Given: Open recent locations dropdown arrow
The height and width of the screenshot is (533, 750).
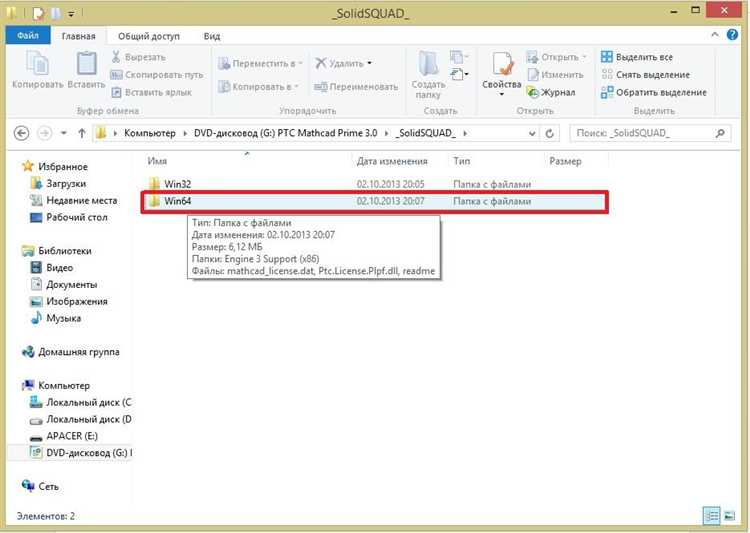Looking at the screenshot, I should [64, 133].
